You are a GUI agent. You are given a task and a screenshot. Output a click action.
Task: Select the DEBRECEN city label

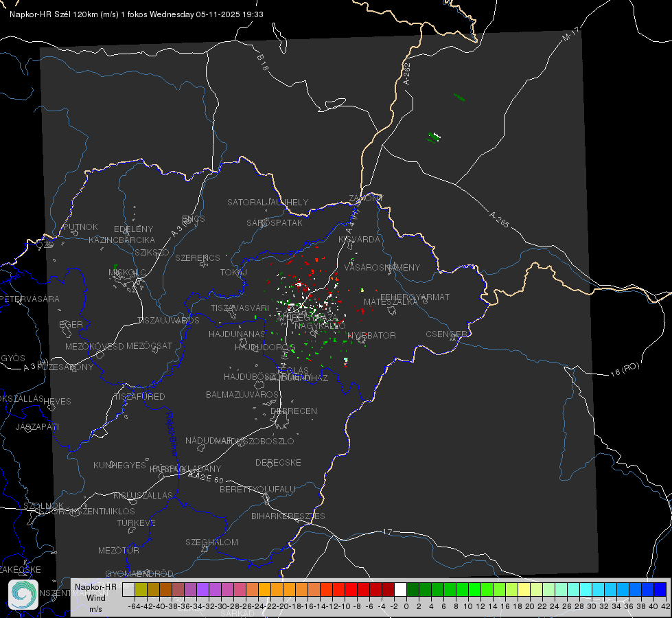294,411
